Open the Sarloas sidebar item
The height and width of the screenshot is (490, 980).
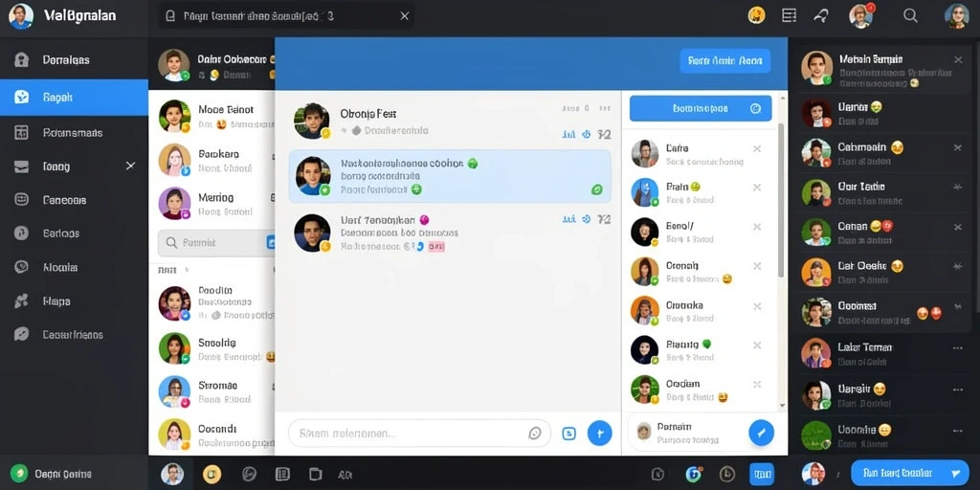pos(74,234)
